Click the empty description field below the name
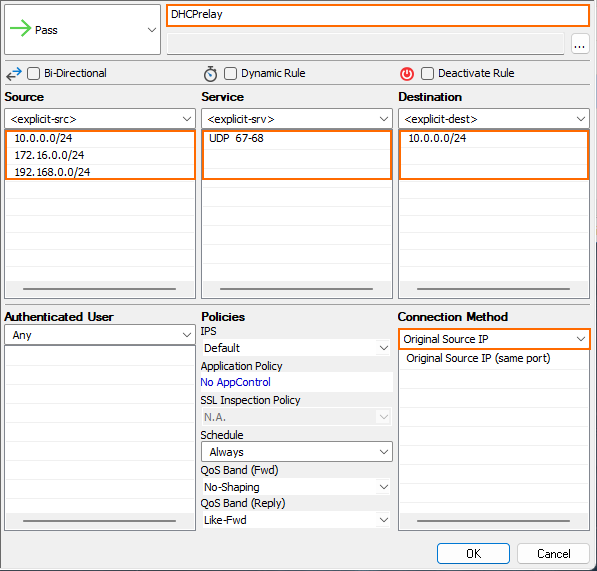This screenshot has width=597, height=571. pos(366,44)
